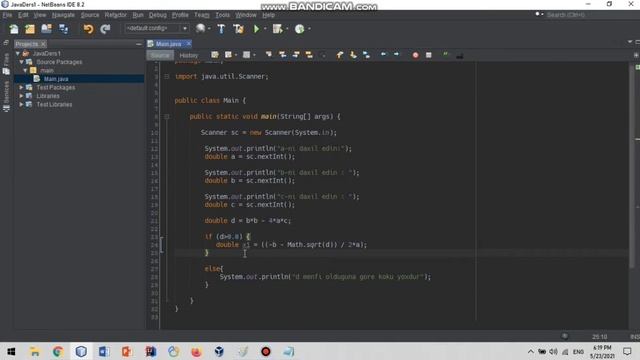Click the Shift Line Left arrow icon

[383, 54]
